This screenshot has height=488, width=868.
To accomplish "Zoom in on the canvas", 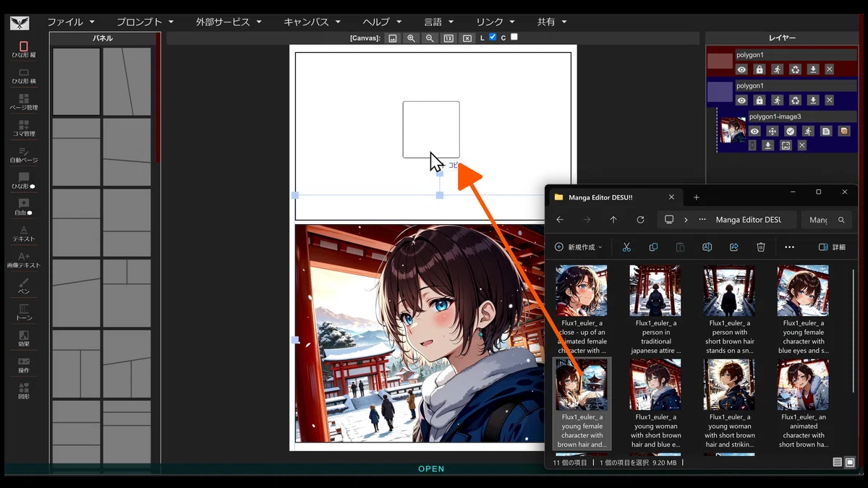I will coord(411,38).
